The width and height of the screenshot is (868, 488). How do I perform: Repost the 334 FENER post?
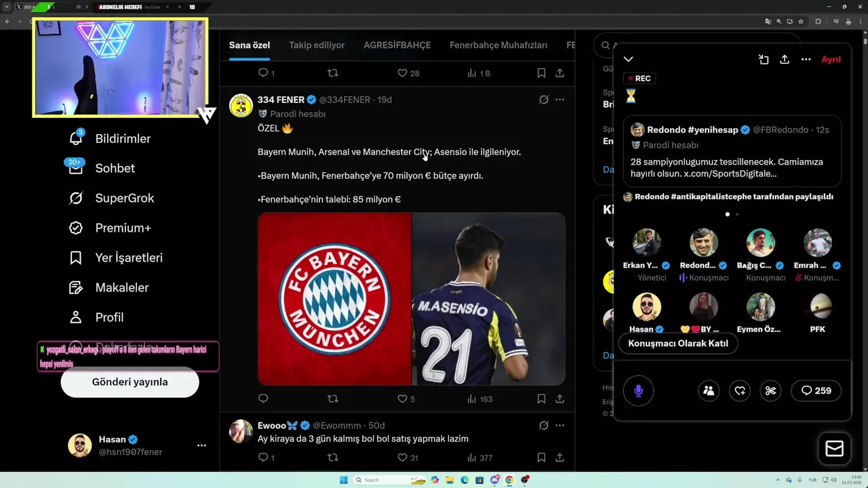click(333, 399)
